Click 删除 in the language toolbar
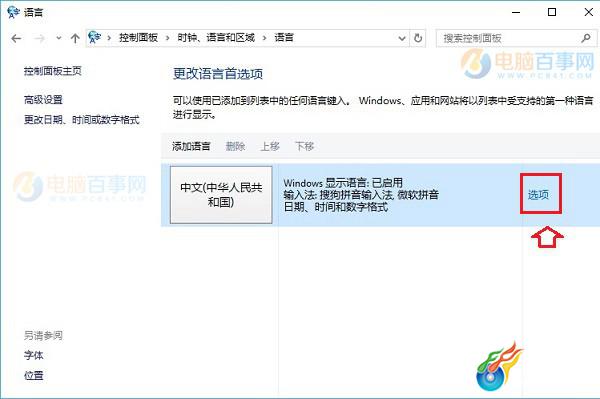This screenshot has height=399, width=600. click(x=235, y=146)
